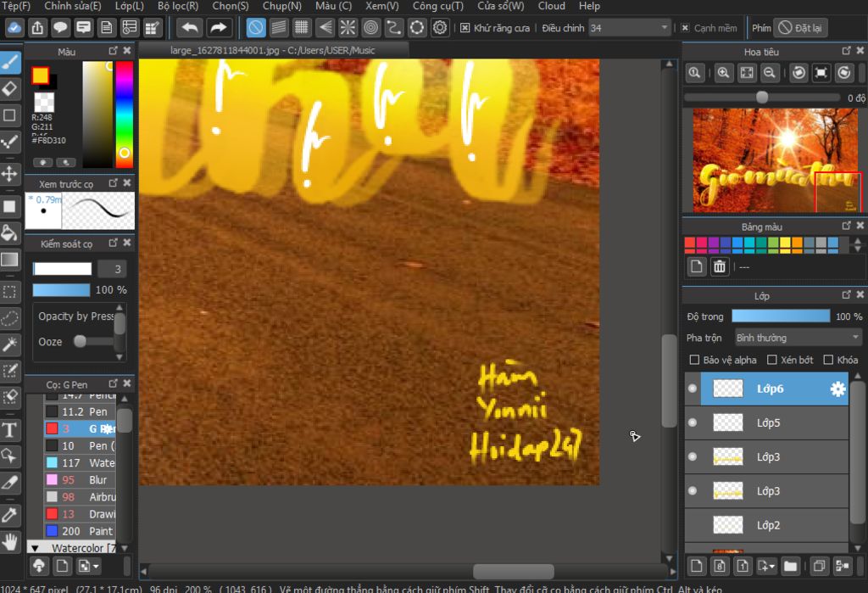Toggle the Cạnh mềm checkbox
The image size is (868, 593).
(x=685, y=28)
